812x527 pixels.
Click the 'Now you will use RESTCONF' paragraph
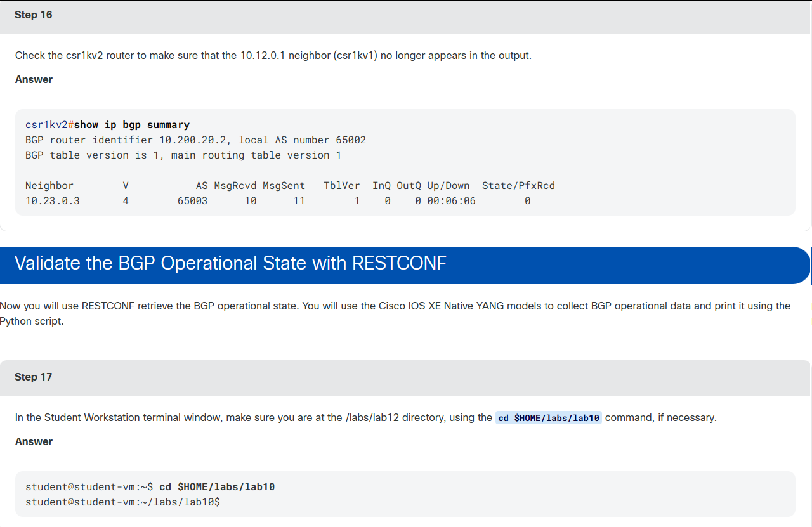click(x=395, y=313)
